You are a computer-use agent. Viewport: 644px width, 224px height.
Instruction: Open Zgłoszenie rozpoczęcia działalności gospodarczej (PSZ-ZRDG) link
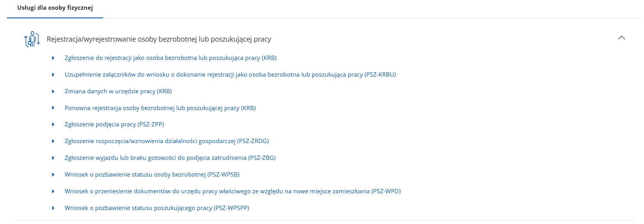[x=167, y=141]
